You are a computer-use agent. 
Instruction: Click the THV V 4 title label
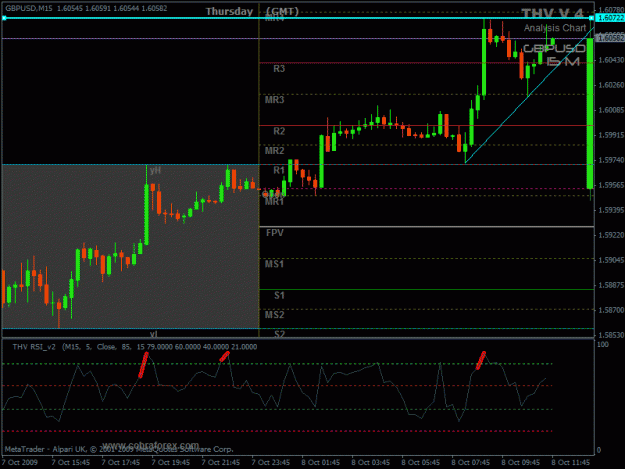552,14
